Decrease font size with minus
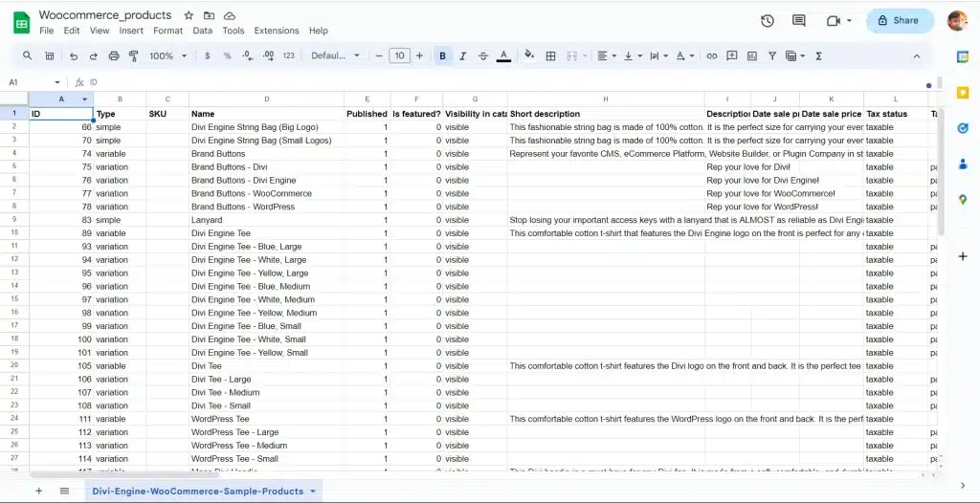The image size is (980, 503). tap(379, 56)
